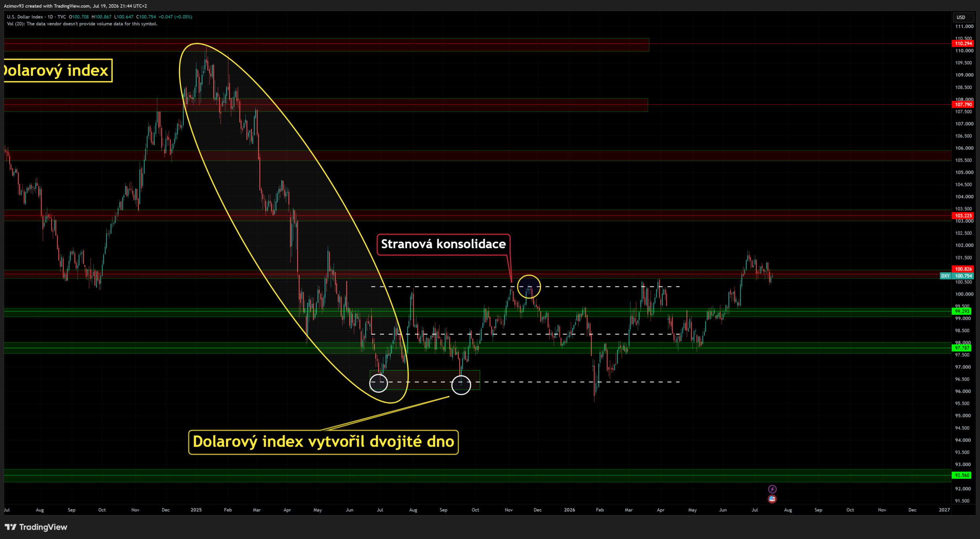The width and height of the screenshot is (980, 539).
Task: Click the Asimov93 created with TradingView.com caption
Action: (75, 6)
